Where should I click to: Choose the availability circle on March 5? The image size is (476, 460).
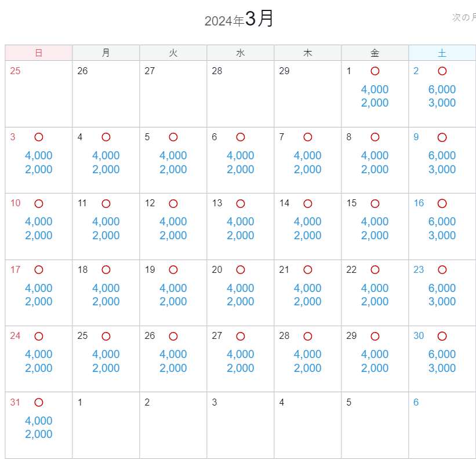coord(173,137)
